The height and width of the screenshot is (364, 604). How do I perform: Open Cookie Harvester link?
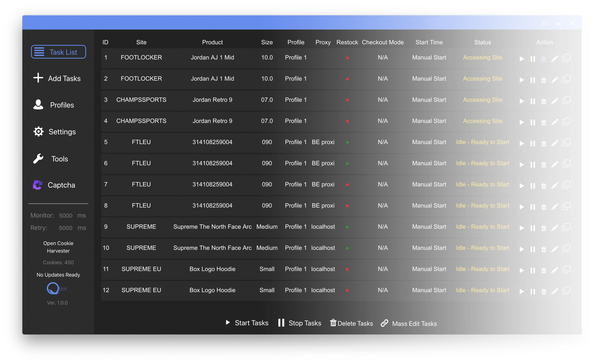[58, 247]
